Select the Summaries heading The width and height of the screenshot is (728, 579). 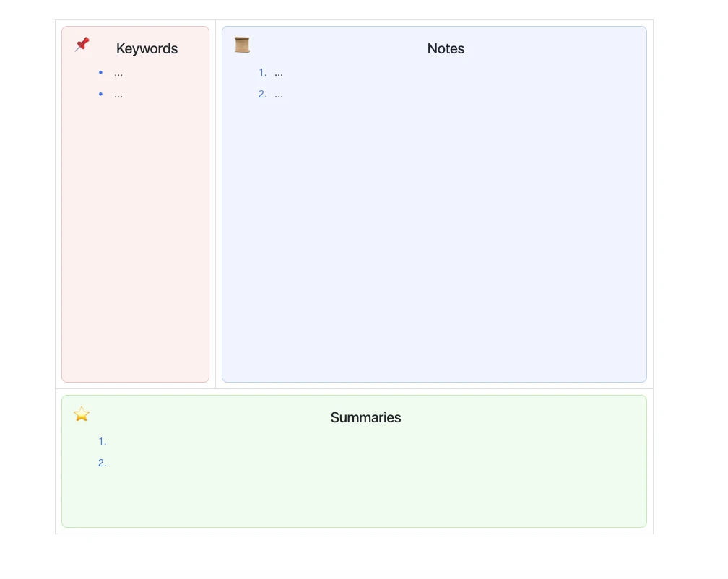click(x=366, y=417)
